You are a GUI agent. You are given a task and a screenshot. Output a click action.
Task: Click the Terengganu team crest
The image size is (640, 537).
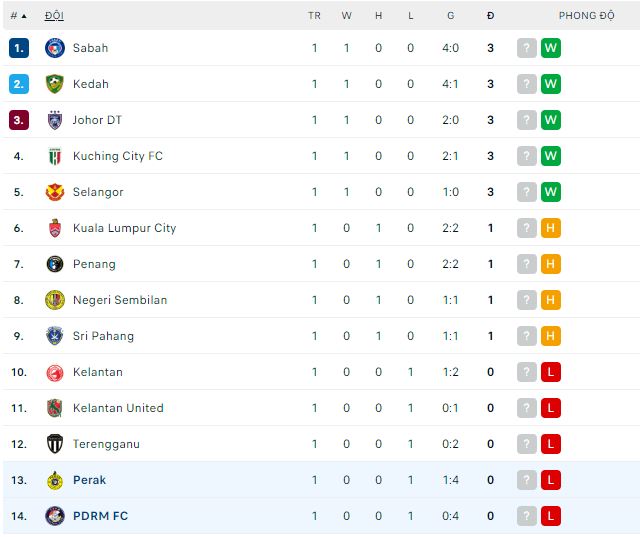coord(55,444)
